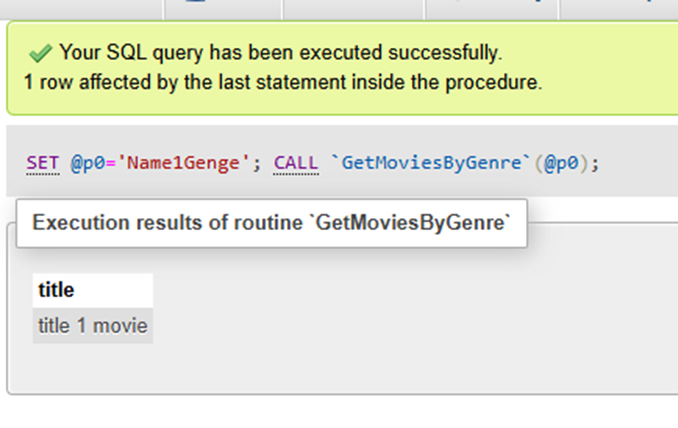Click the Execution results of routine legend

click(x=272, y=223)
